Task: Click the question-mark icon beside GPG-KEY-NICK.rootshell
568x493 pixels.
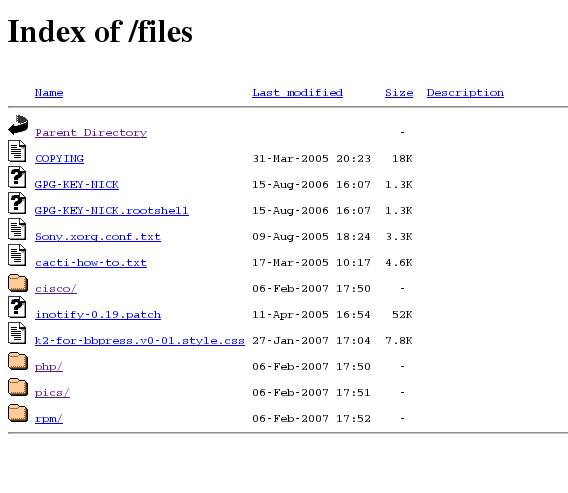Action: (17, 203)
